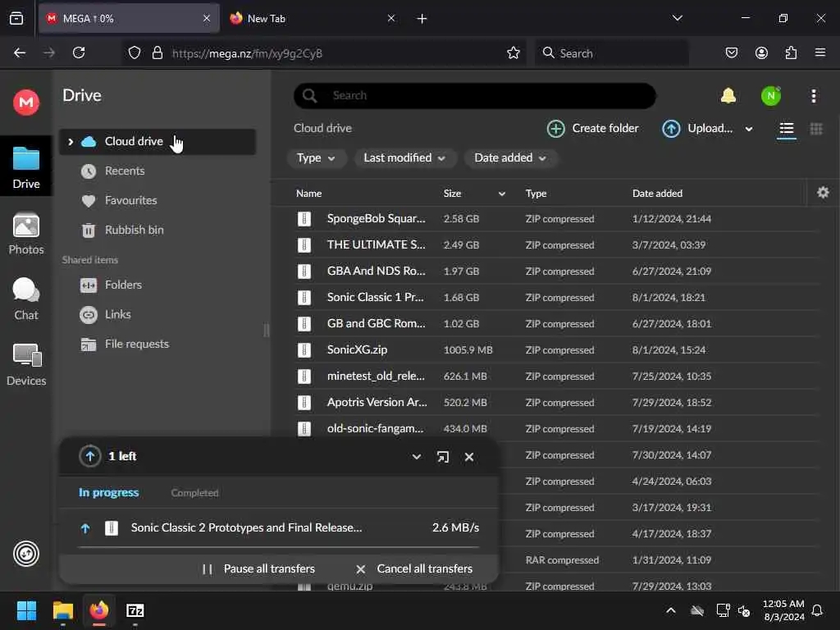
Task: Expand the transfer panel to full view
Action: point(442,457)
